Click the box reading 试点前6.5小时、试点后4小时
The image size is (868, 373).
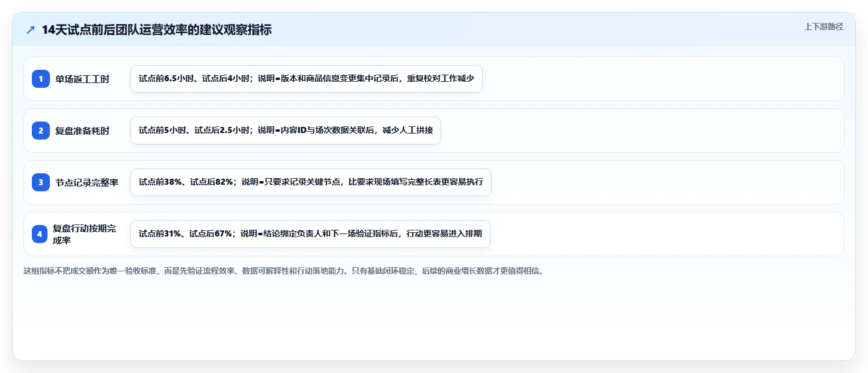307,79
